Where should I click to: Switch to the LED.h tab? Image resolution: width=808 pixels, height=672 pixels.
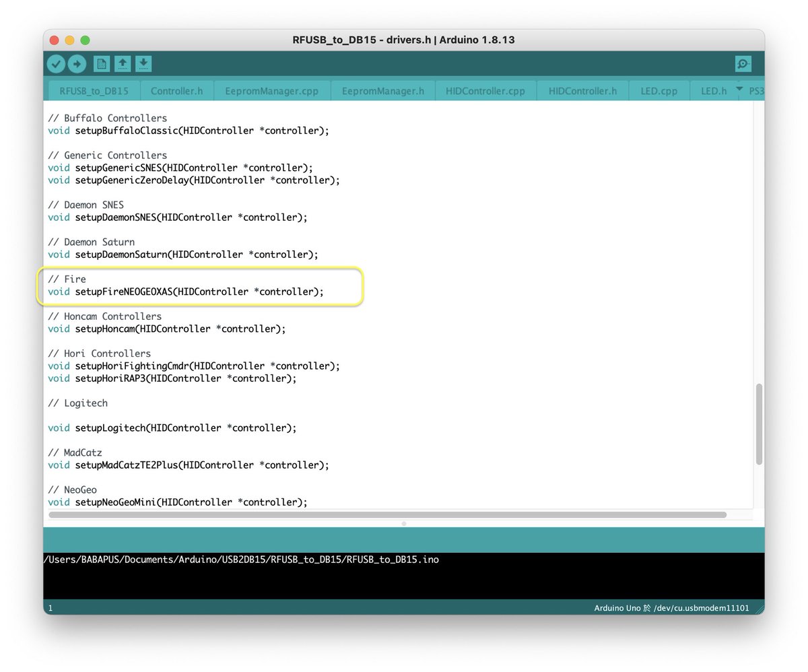tap(714, 91)
